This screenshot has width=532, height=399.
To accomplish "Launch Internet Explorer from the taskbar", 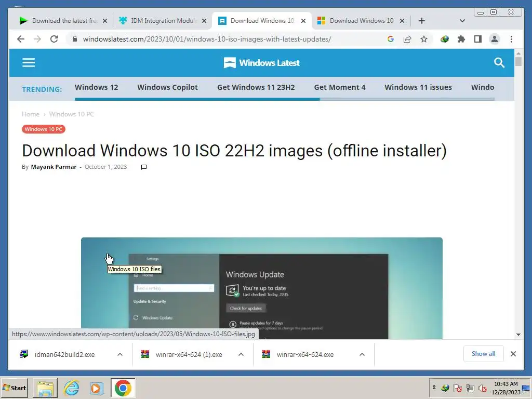I will coord(72,388).
